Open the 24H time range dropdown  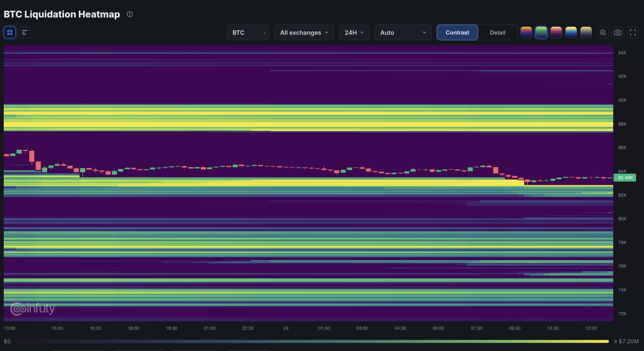pyautogui.click(x=354, y=32)
